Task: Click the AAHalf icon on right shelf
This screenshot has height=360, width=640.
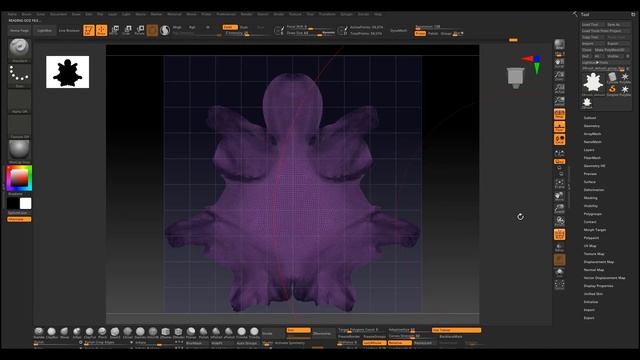Action: coord(559,101)
